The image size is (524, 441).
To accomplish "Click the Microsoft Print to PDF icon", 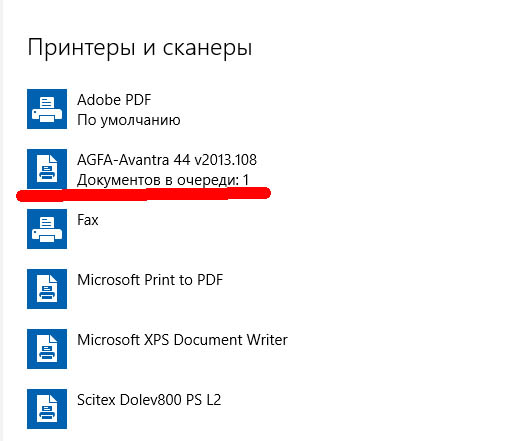I will coord(47,289).
